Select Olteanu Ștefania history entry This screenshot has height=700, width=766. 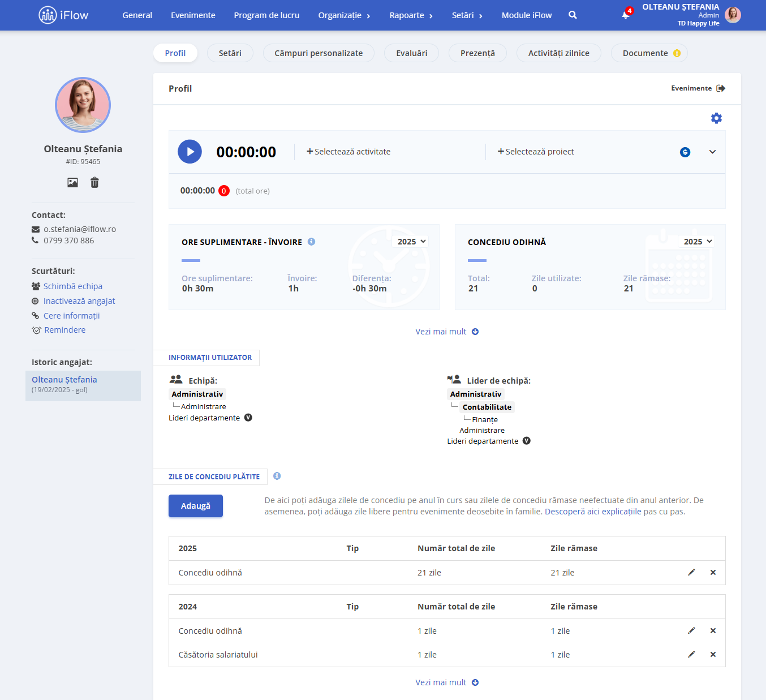tap(83, 386)
